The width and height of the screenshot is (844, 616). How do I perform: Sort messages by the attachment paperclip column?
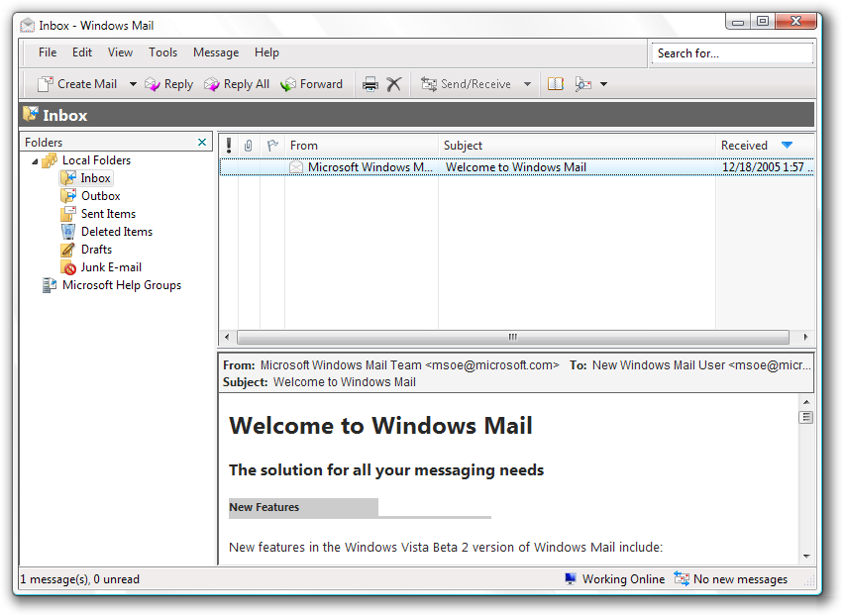[x=249, y=146]
